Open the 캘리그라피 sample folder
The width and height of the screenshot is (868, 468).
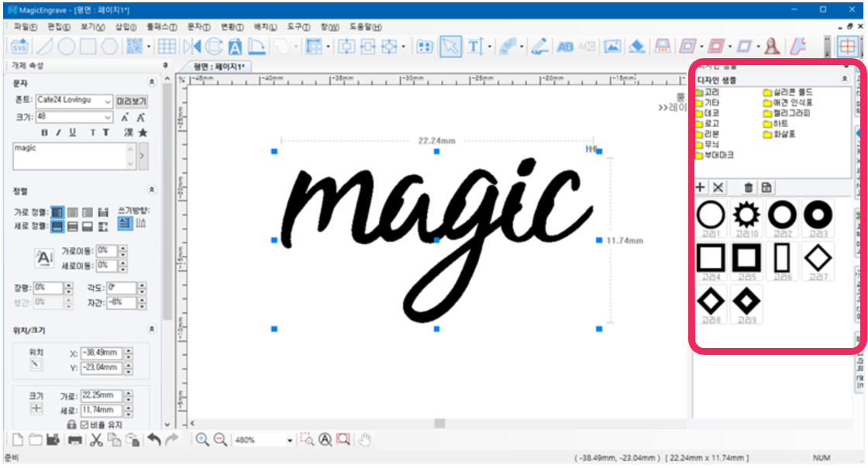tap(787, 113)
